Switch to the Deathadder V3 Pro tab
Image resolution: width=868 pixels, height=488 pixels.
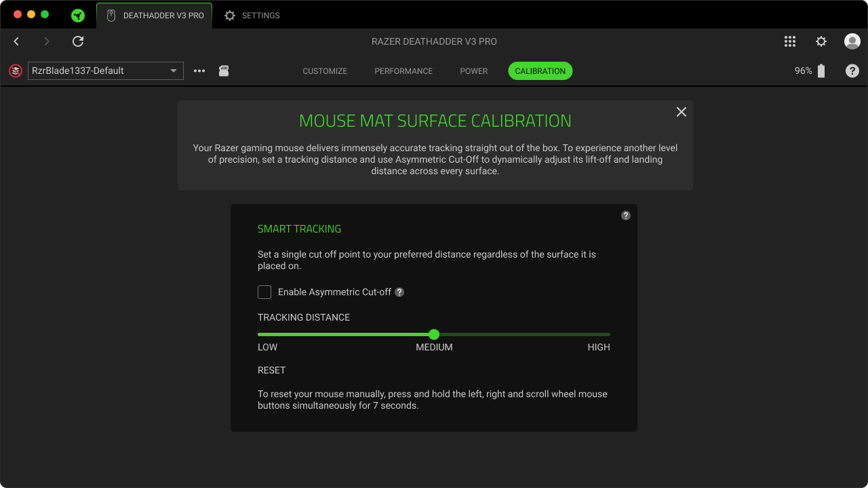point(155,15)
